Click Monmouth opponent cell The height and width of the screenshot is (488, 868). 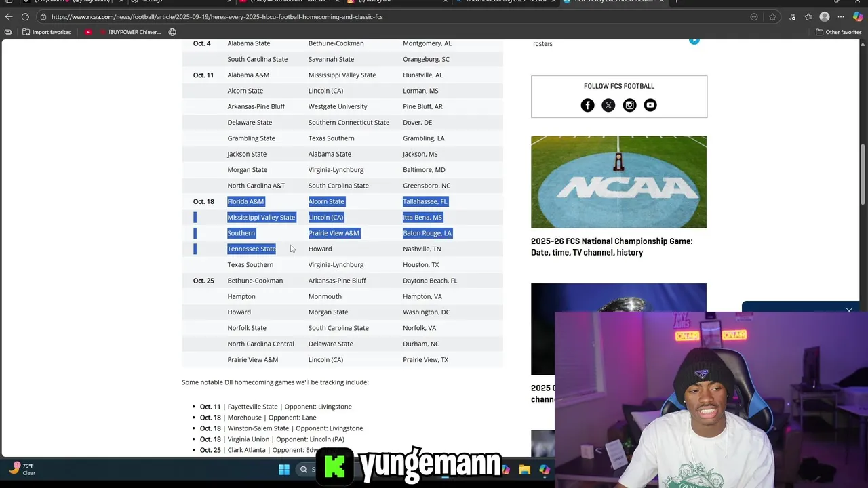(x=325, y=296)
